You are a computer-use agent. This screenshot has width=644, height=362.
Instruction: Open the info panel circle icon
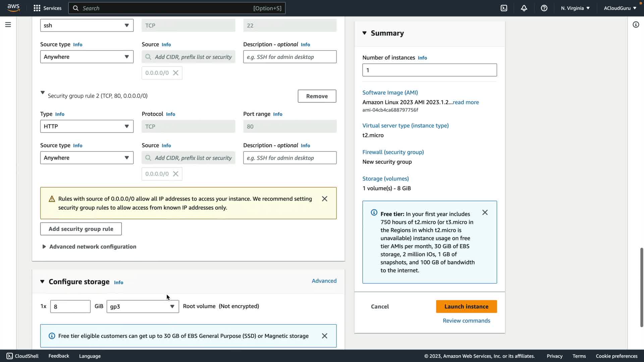click(x=636, y=24)
